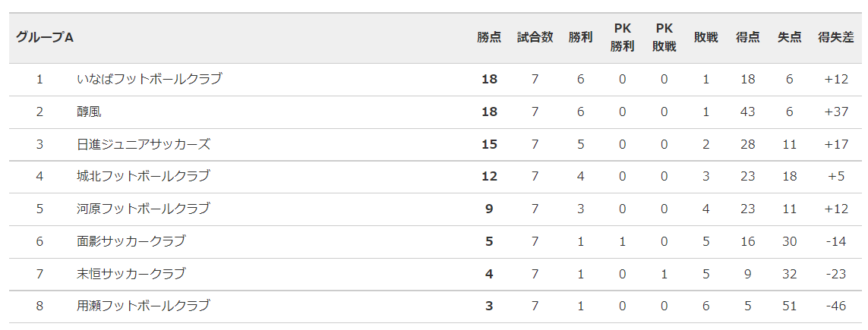Select the 日進ジュニアサッカーズ team name
The height and width of the screenshot is (330, 868).
pyautogui.click(x=144, y=144)
